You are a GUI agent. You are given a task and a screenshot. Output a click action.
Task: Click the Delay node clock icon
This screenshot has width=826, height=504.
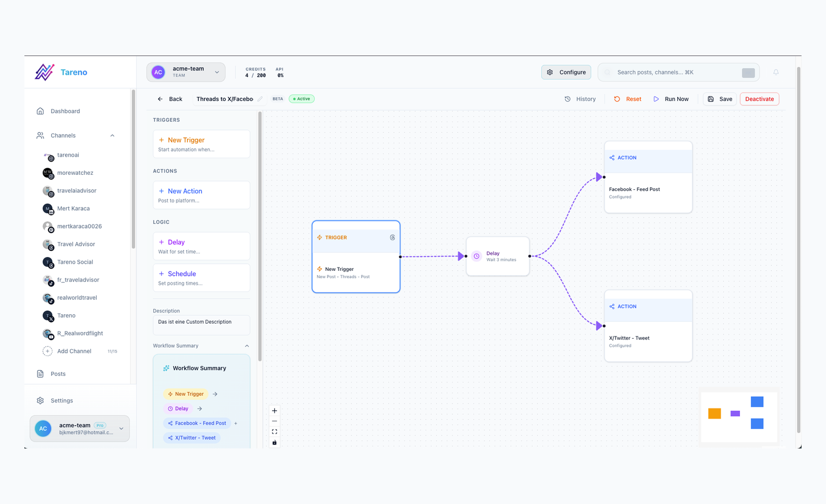[476, 256]
